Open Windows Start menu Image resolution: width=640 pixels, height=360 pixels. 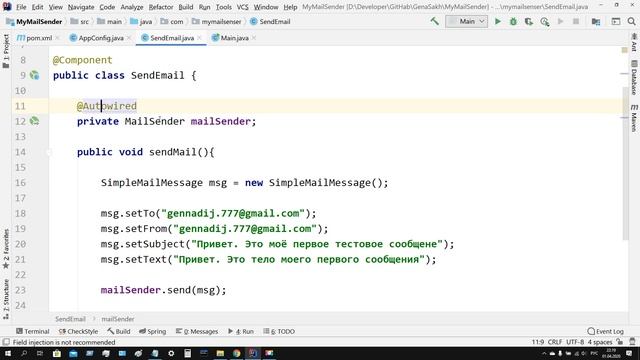tap(7, 353)
